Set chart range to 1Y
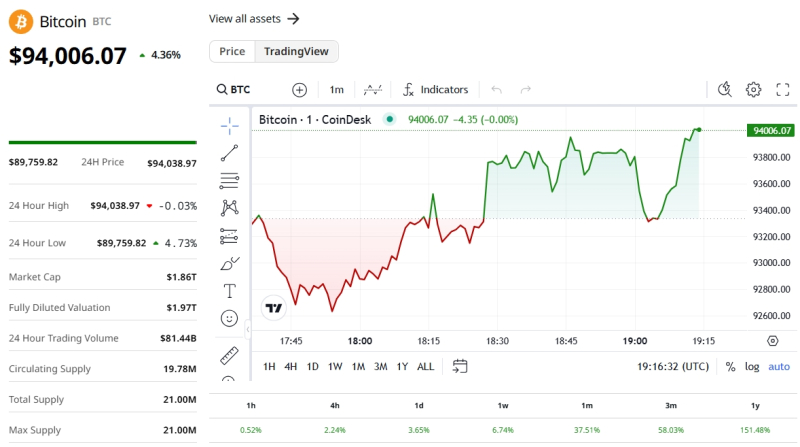Image resolution: width=800 pixels, height=447 pixels. [x=402, y=367]
